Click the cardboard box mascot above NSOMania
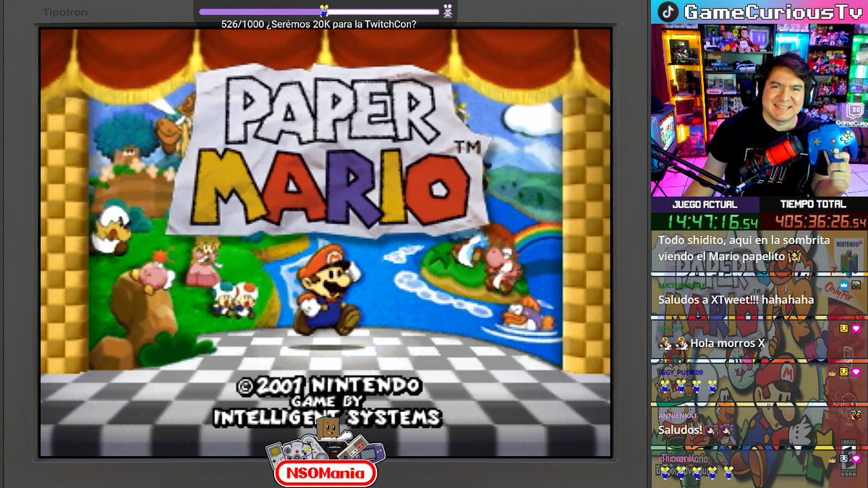 [x=328, y=432]
